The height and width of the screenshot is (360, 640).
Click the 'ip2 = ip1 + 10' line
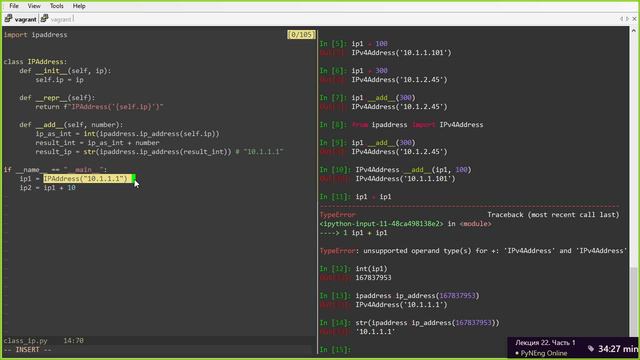[x=47, y=187]
